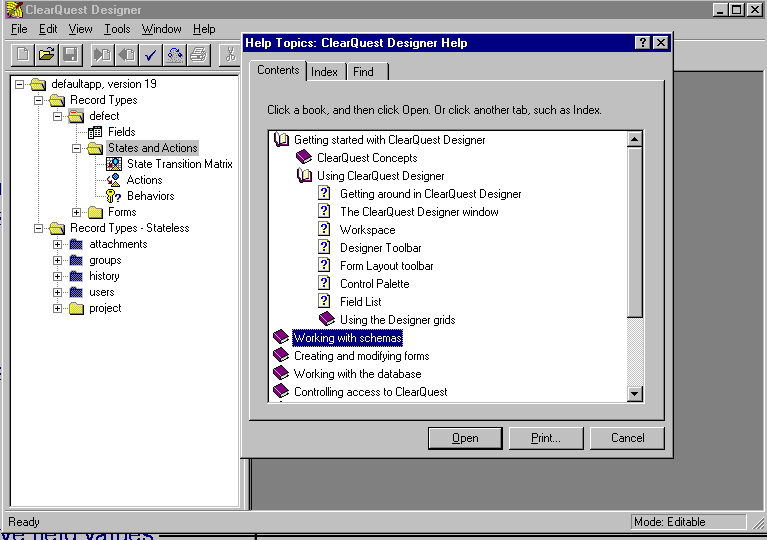Expand the users record type

pos(58,292)
